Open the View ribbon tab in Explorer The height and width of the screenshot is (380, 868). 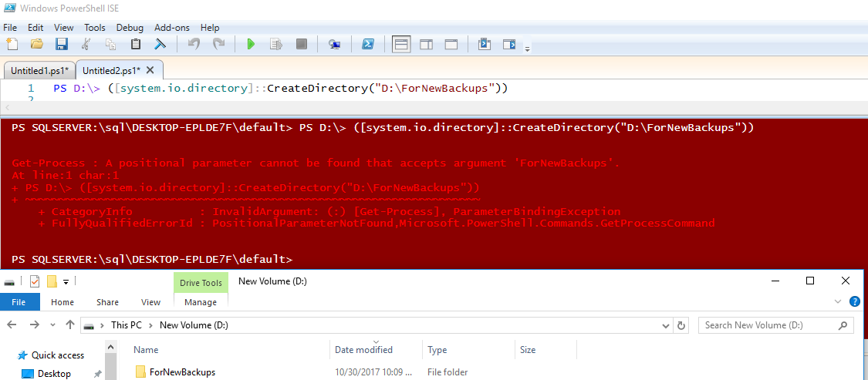tap(150, 302)
